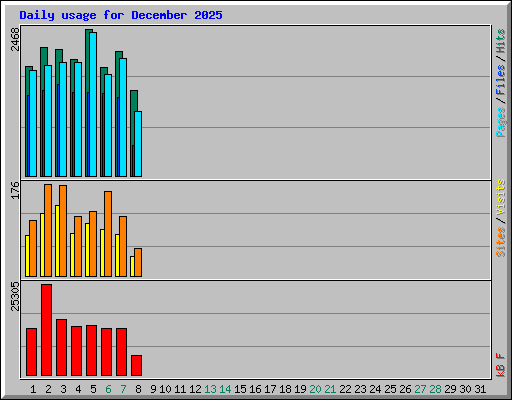Click the red KB bar for day 1
Viewport: 512px width, 400px height.
click(x=31, y=352)
